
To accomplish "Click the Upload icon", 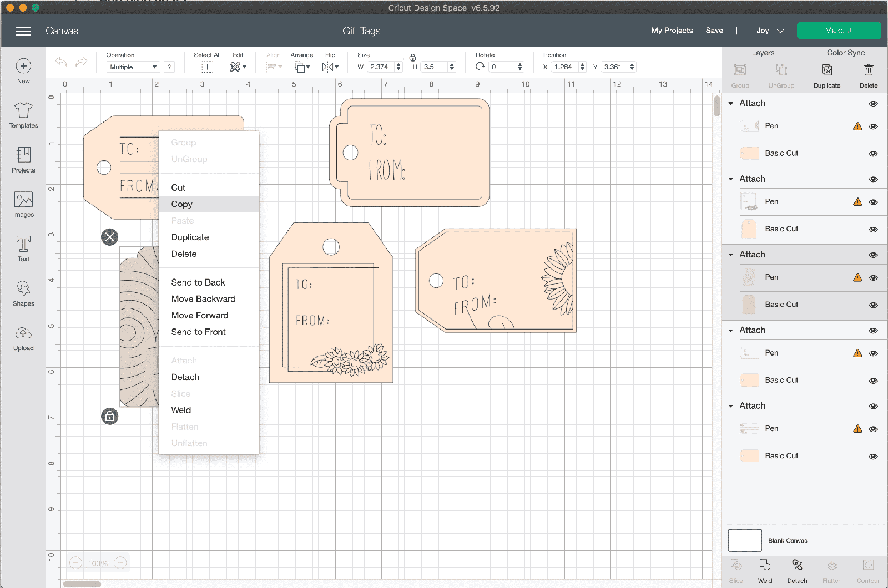I will pos(23,333).
